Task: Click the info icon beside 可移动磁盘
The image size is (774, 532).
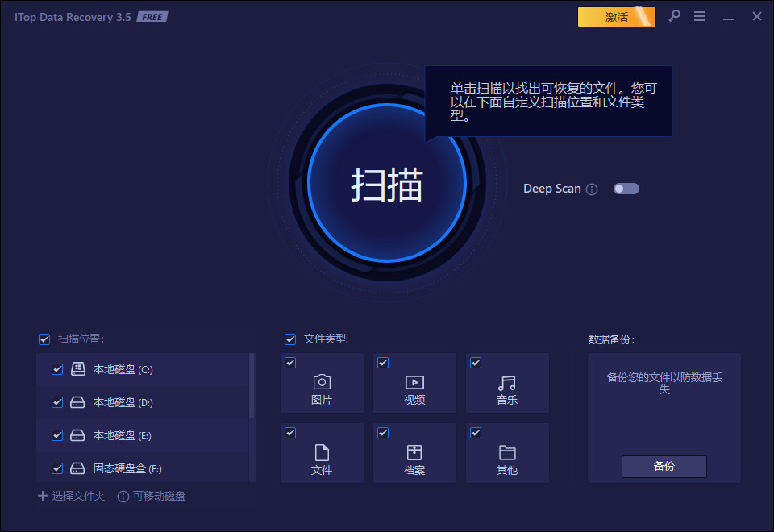Action: (123, 497)
